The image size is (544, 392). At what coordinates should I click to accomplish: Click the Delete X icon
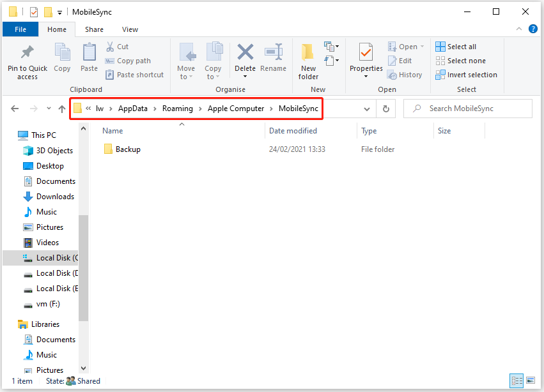pos(245,52)
